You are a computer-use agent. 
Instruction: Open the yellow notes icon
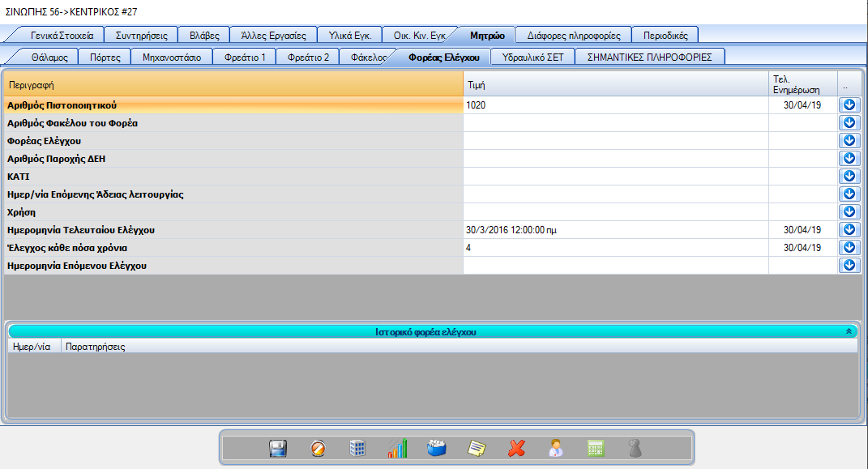tap(477, 448)
